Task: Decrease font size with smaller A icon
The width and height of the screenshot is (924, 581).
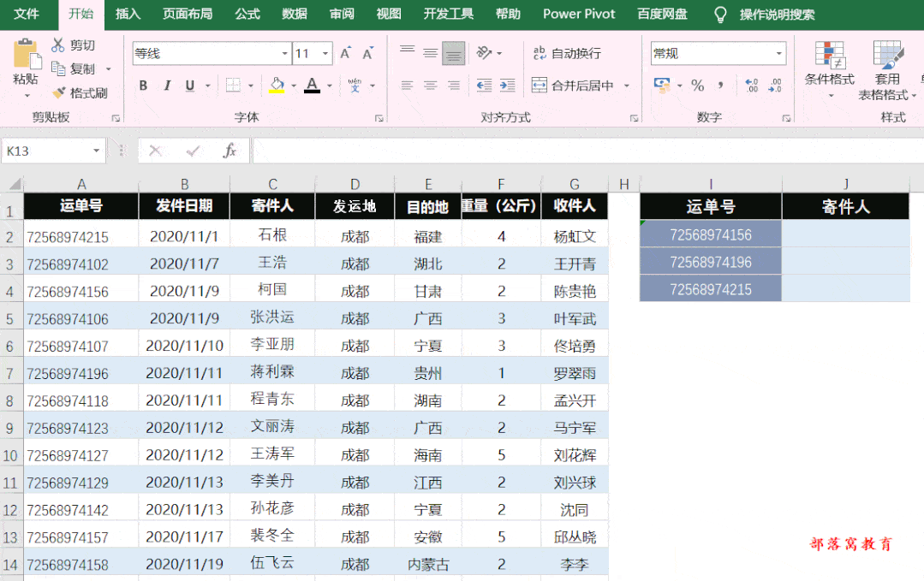Action: [367, 54]
